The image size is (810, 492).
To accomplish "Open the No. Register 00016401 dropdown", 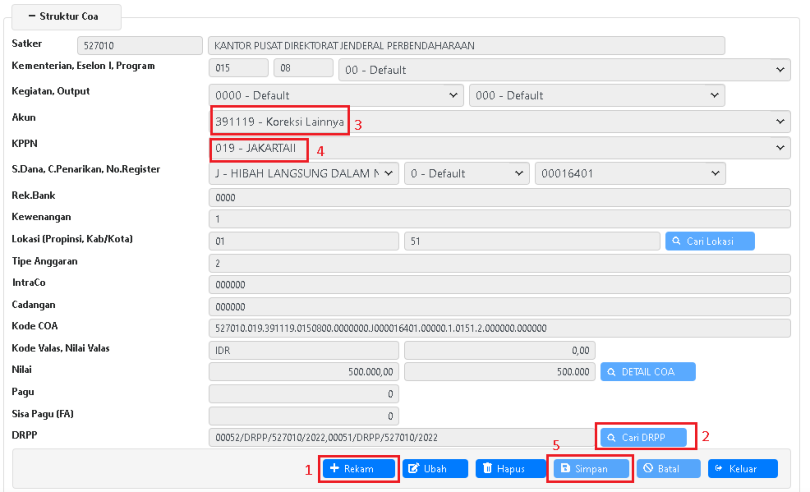I will tap(629, 173).
